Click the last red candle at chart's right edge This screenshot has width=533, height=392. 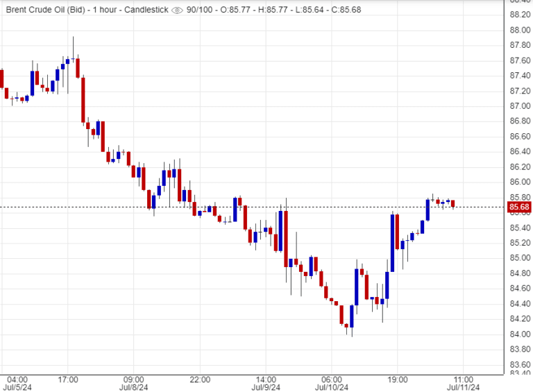click(453, 203)
